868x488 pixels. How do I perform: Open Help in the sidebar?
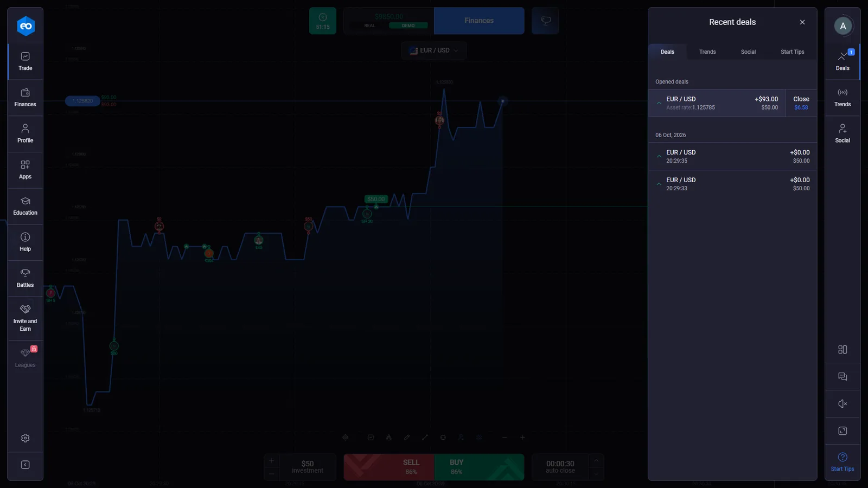25,242
